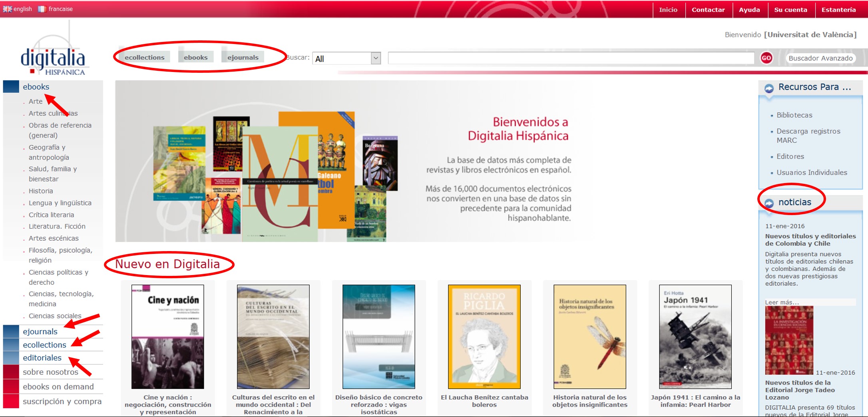Open Literatura. Ficción category
The width and height of the screenshot is (868, 417).
click(x=57, y=226)
